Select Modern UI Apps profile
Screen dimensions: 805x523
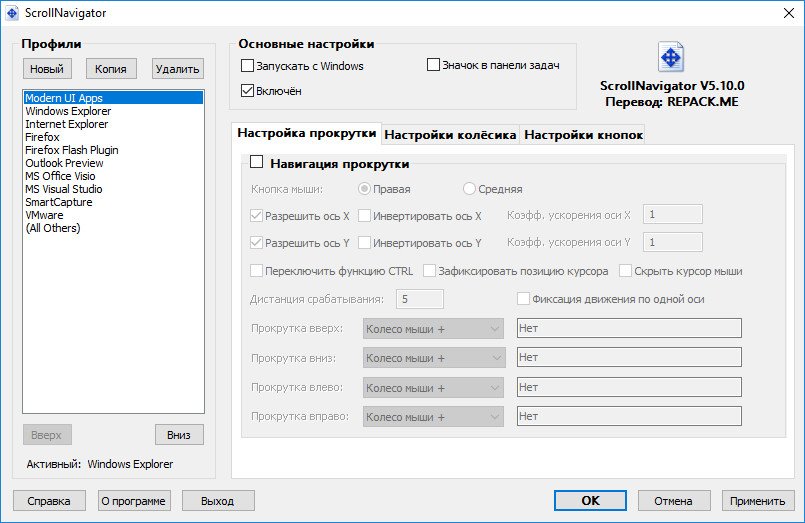(x=113, y=98)
